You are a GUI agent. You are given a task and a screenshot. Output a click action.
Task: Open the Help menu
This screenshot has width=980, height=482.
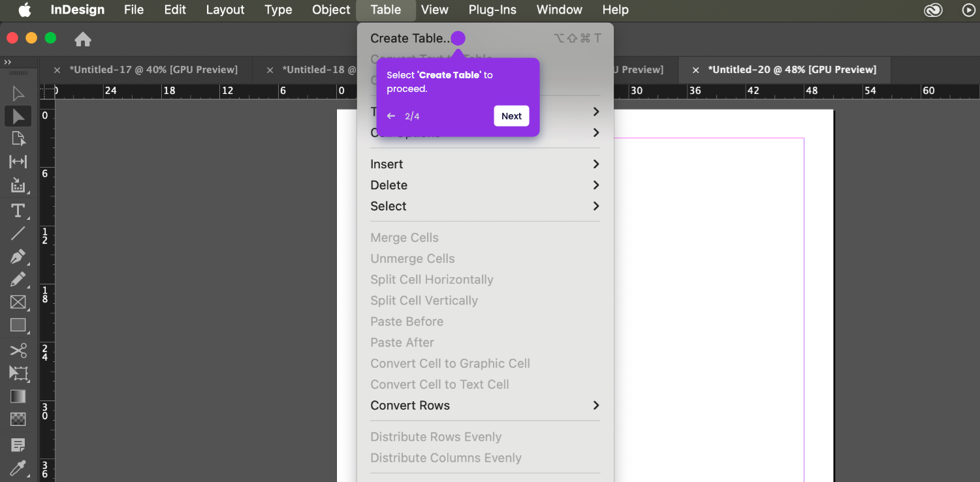tap(615, 10)
